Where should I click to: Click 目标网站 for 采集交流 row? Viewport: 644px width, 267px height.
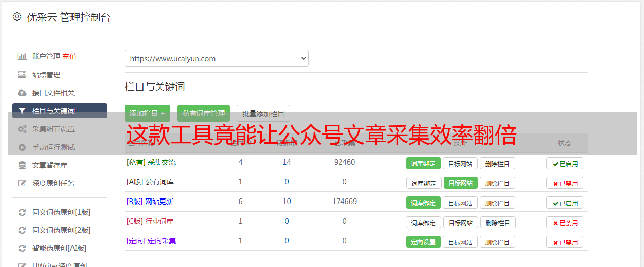coord(460,163)
